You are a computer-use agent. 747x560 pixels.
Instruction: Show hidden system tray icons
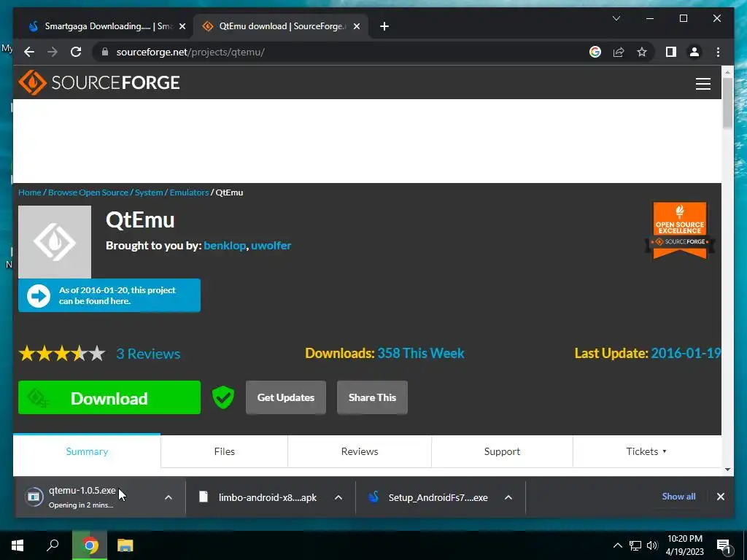pyautogui.click(x=617, y=545)
